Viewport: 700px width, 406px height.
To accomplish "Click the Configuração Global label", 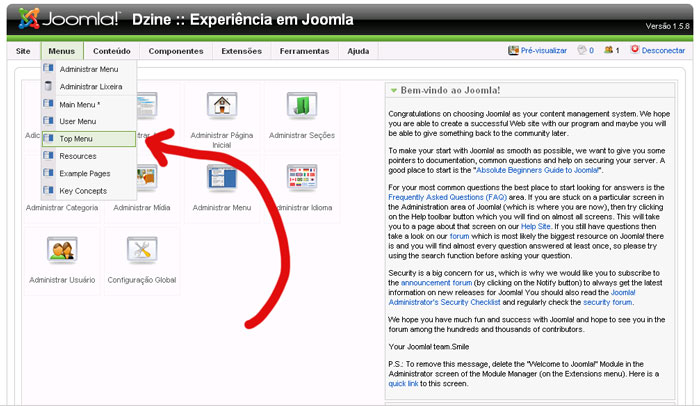I will click(142, 280).
